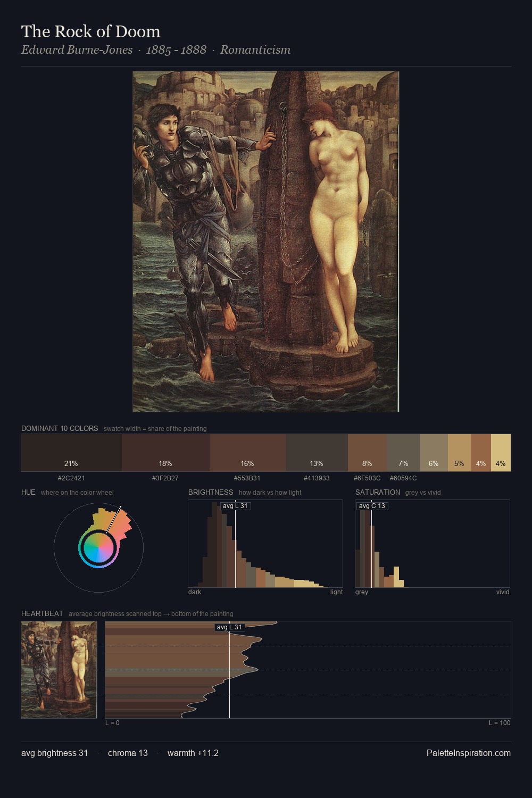Click the 'L = 100' axis label

coord(500,723)
